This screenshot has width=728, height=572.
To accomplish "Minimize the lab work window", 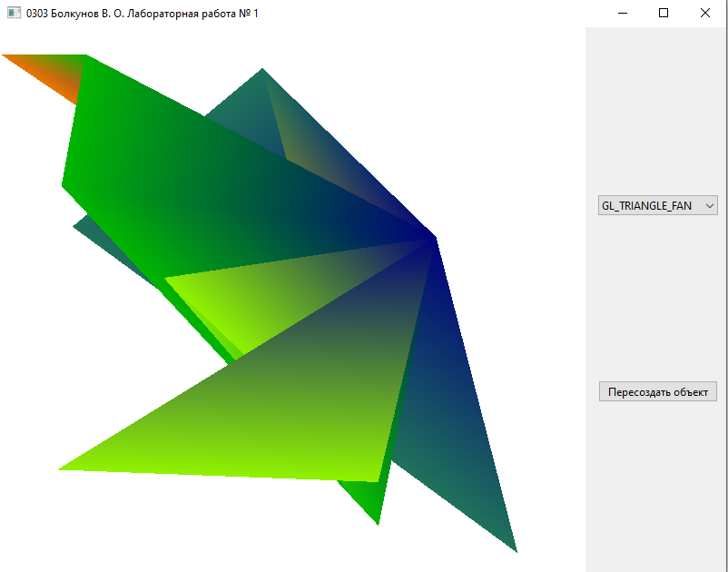I will click(623, 13).
